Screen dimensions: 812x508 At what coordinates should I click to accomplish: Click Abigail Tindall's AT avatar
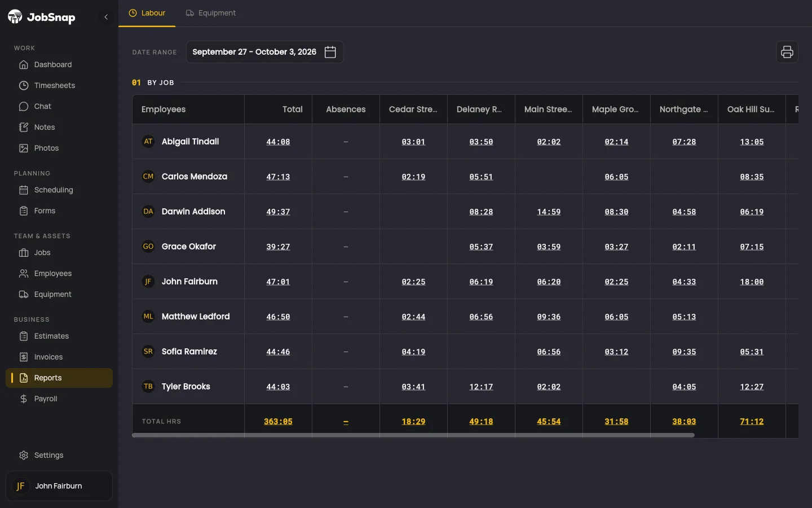click(x=148, y=142)
